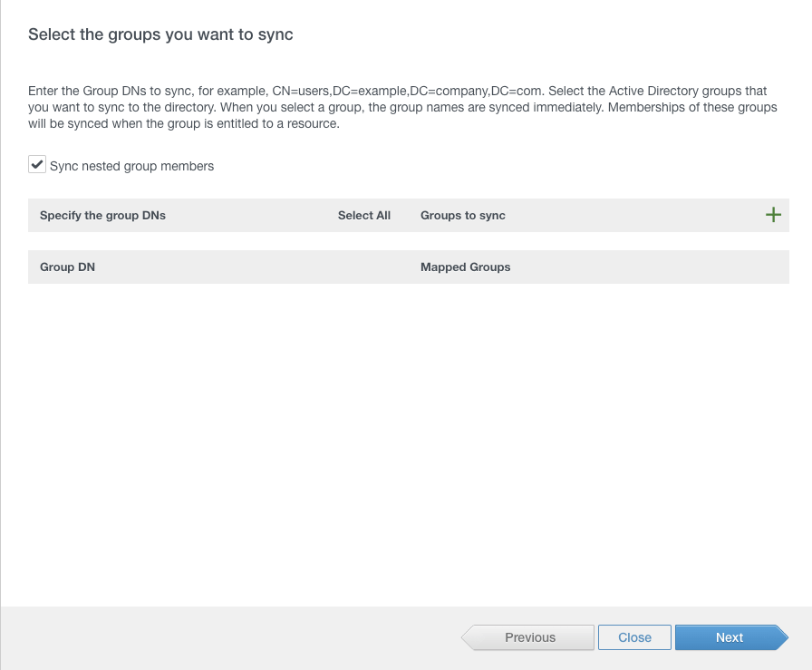Click the checkmark inside the nested group checkbox
This screenshot has width=812, height=670.
tap(37, 165)
